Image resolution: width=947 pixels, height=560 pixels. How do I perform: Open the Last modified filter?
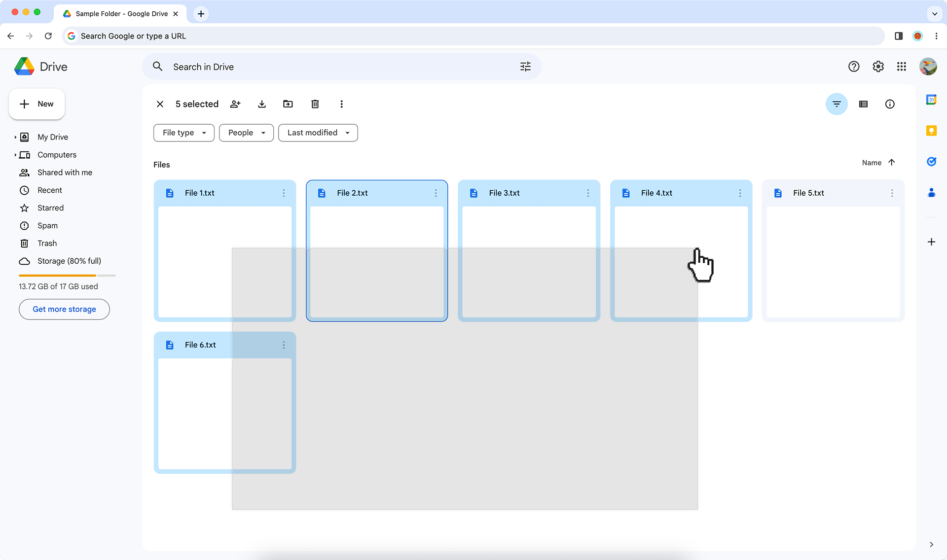318,133
